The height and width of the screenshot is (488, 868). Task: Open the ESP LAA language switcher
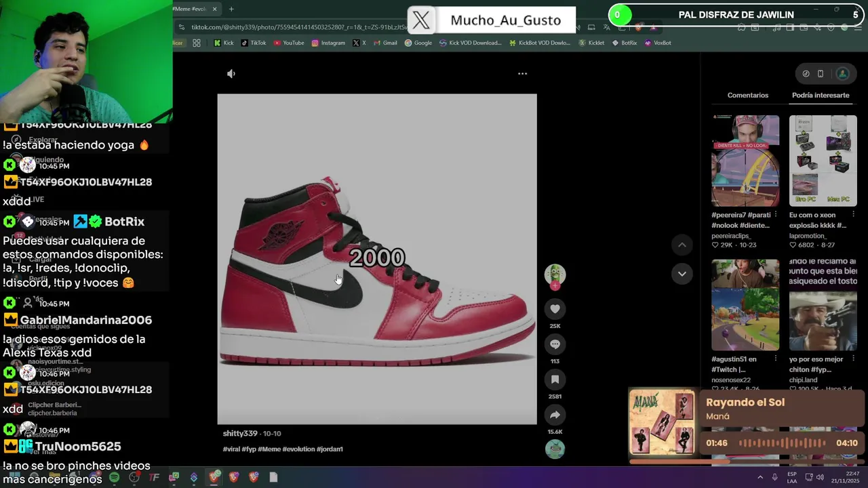792,477
